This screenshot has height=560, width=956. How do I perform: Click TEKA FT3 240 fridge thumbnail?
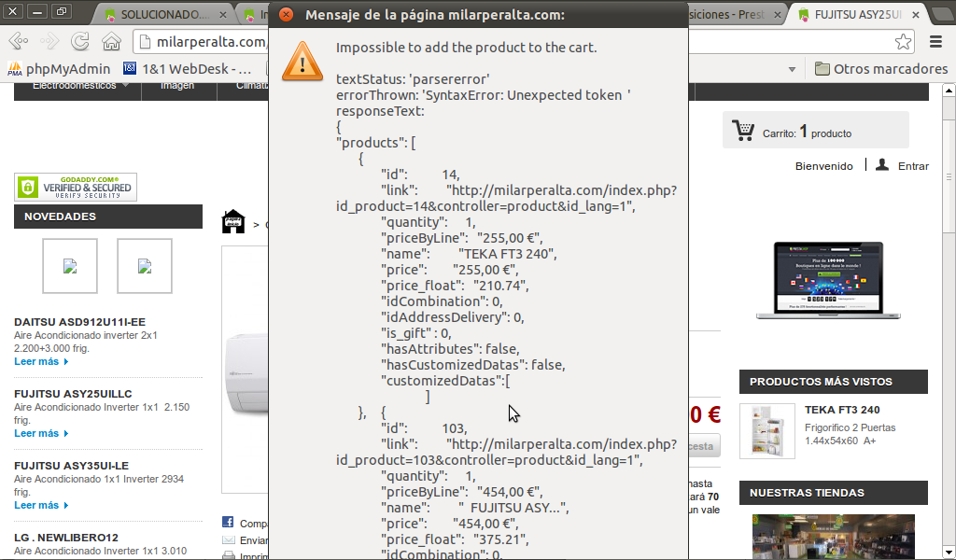click(x=767, y=431)
